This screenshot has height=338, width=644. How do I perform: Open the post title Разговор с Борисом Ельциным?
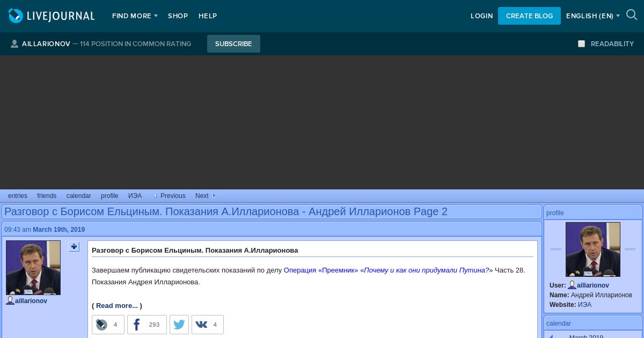pyautogui.click(x=195, y=251)
